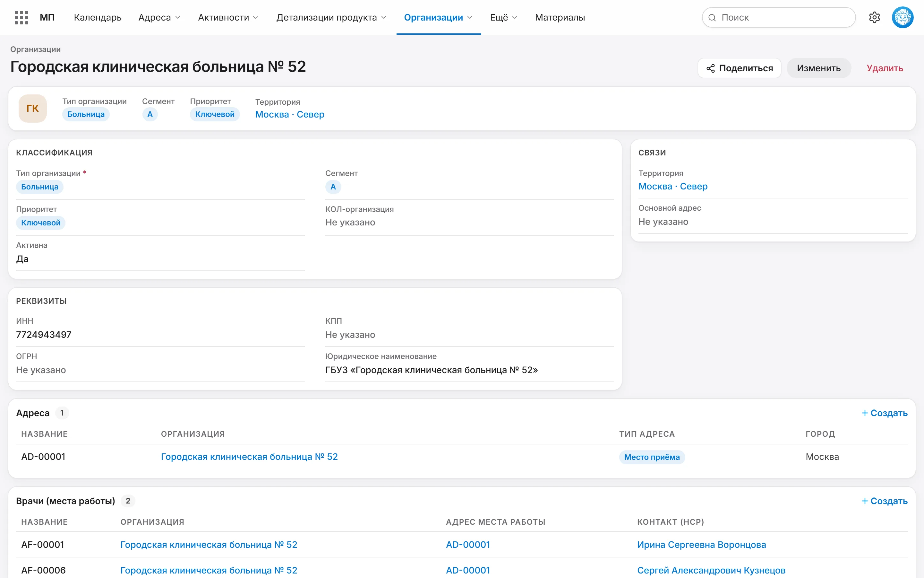924x578 pixels.
Task: Open contact Сергей Александрович Кузнецов
Action: tap(711, 570)
